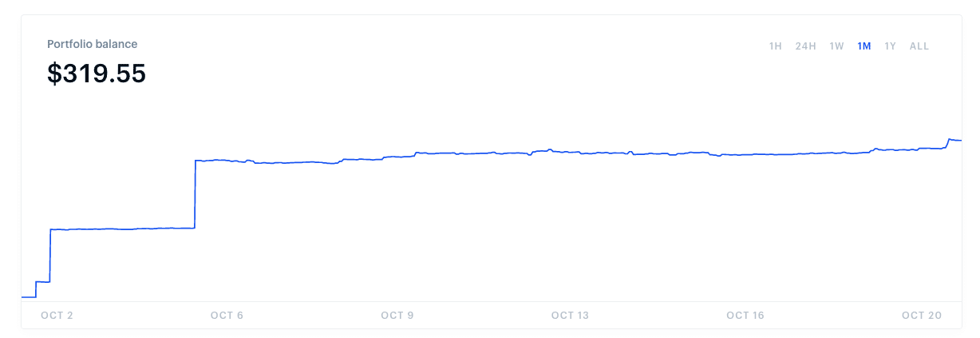This screenshot has width=980, height=338.
Task: Click the flat line segment above OCT 2 and OCT 6
Action: tap(123, 229)
